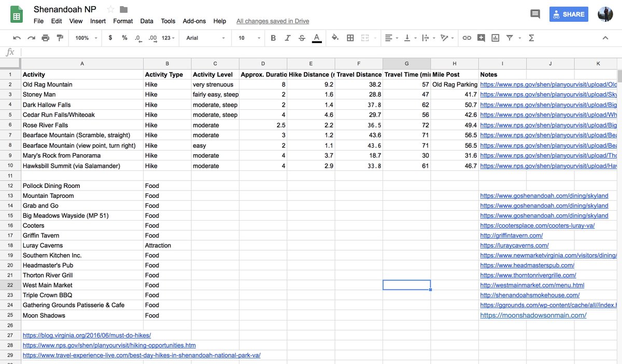
Task: Select the row 22 header
Action: point(10,285)
